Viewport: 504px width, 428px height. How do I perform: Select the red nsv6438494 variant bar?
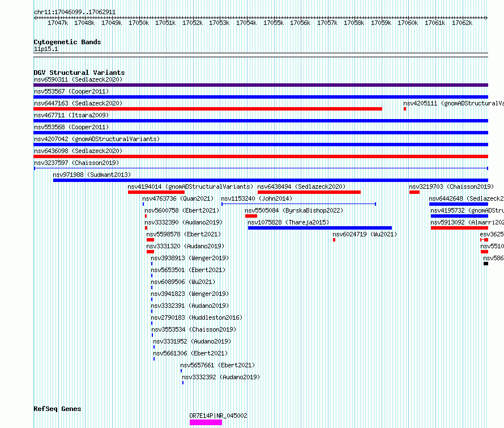[309, 192]
